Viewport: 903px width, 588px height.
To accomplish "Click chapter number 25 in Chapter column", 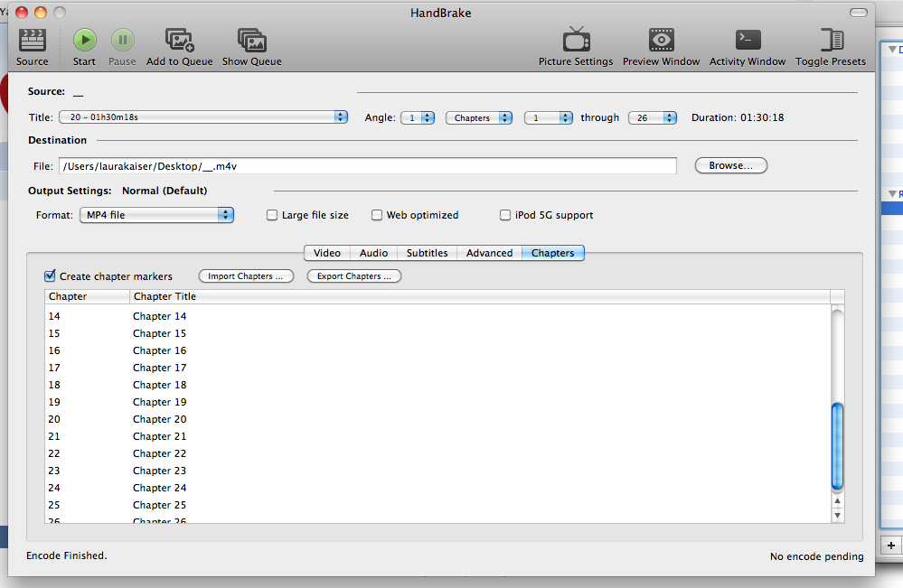I will tap(54, 505).
